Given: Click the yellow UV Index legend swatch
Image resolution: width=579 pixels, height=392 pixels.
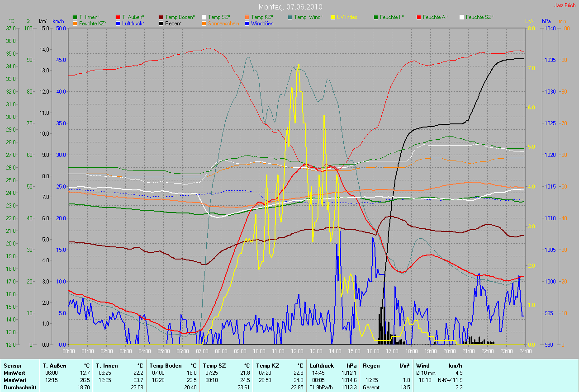Looking at the screenshot, I should tap(333, 17).
